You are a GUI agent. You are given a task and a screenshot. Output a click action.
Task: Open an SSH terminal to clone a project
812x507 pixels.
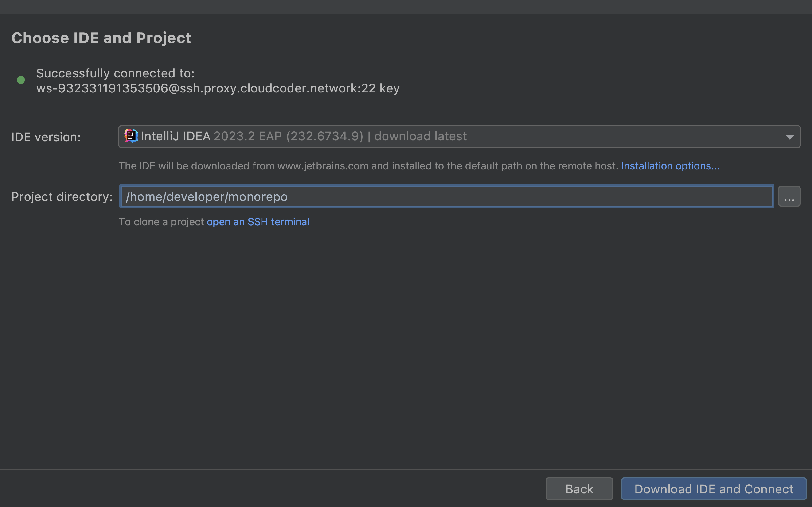[258, 222]
